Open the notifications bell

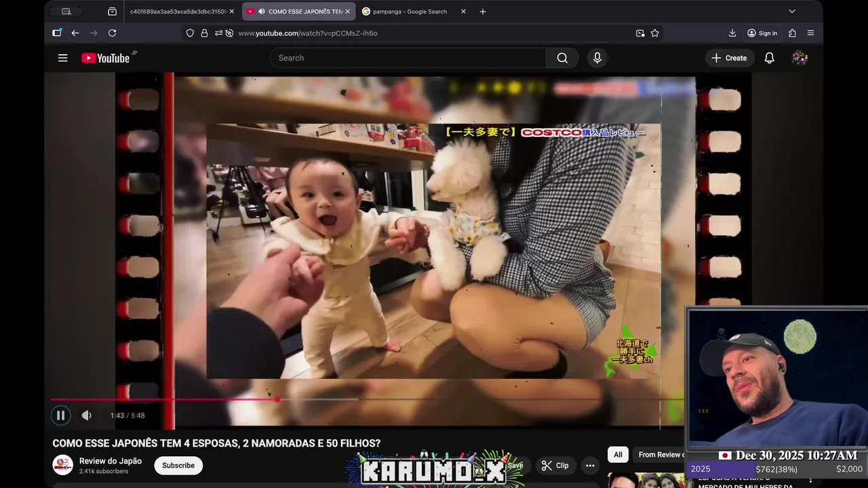tap(770, 58)
